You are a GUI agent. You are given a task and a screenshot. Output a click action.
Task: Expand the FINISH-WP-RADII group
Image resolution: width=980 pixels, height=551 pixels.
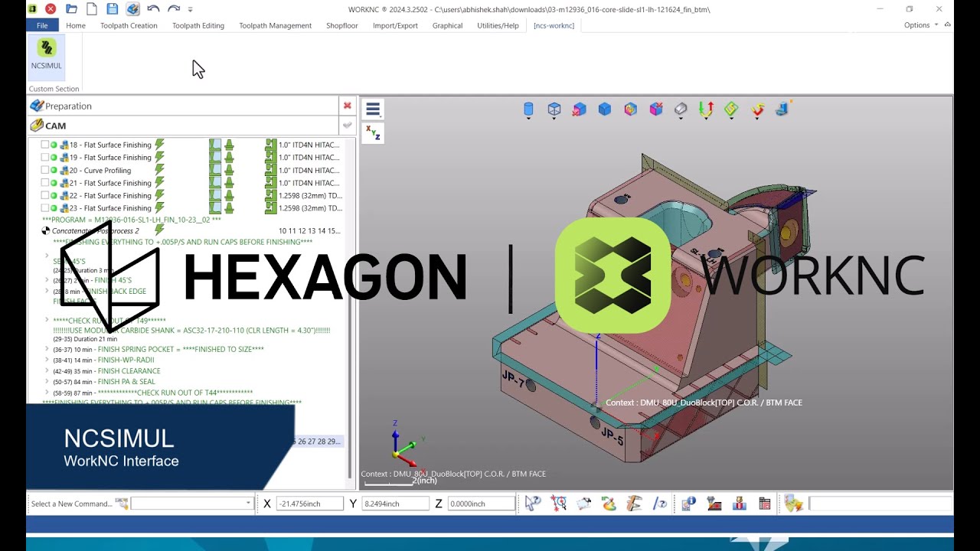click(47, 360)
